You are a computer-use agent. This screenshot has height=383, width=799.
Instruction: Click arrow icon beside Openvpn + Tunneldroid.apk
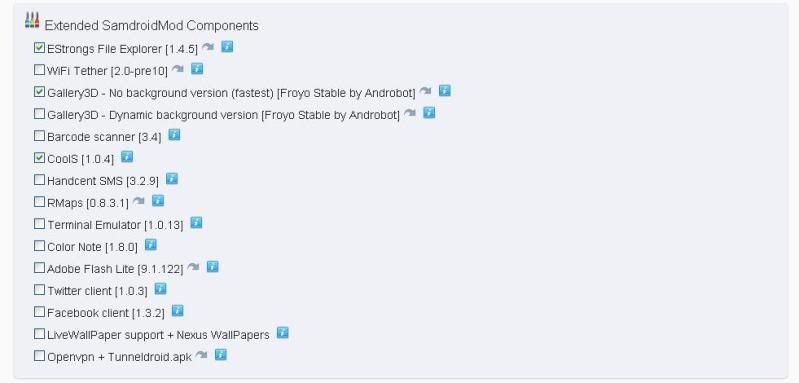point(201,355)
